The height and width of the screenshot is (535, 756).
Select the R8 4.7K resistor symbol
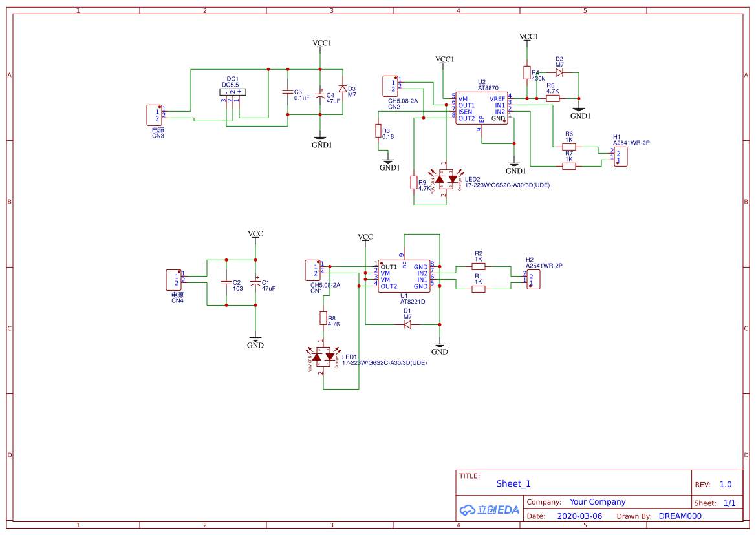[x=323, y=319]
